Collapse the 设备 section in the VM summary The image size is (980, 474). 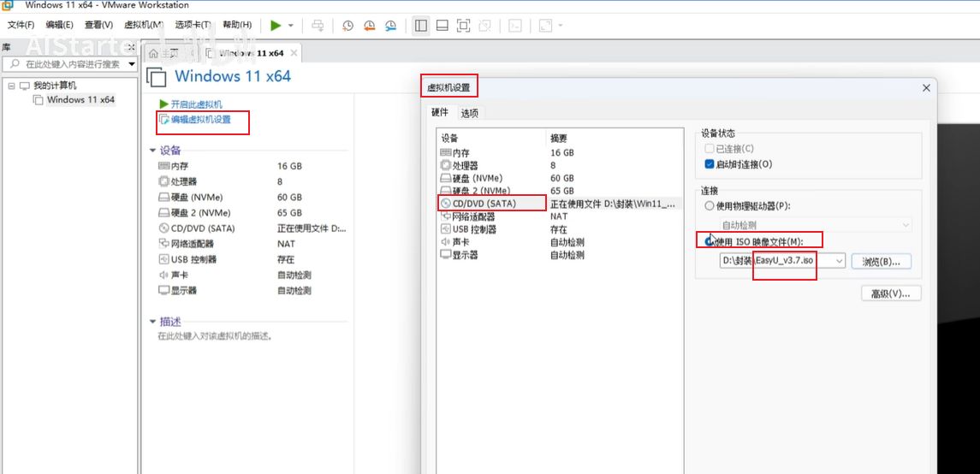click(x=153, y=151)
